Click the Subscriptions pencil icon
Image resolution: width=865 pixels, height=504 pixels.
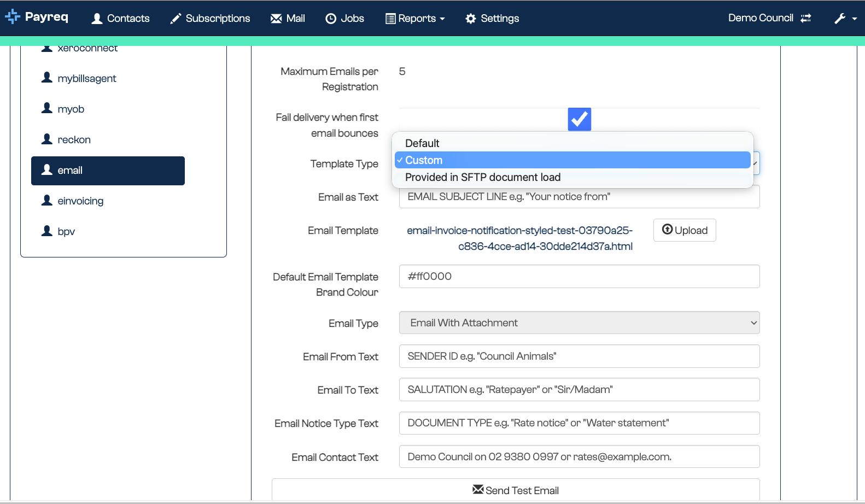pos(176,19)
